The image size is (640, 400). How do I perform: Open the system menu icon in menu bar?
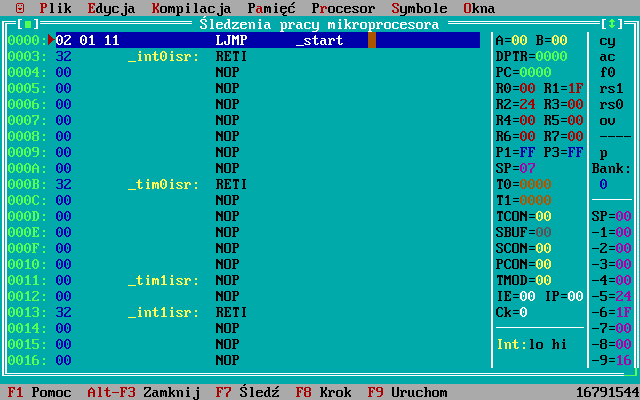20,8
